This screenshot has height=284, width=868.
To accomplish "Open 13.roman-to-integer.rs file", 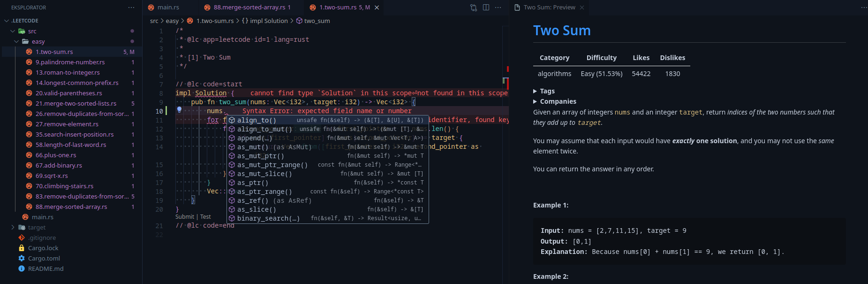I will pos(68,72).
